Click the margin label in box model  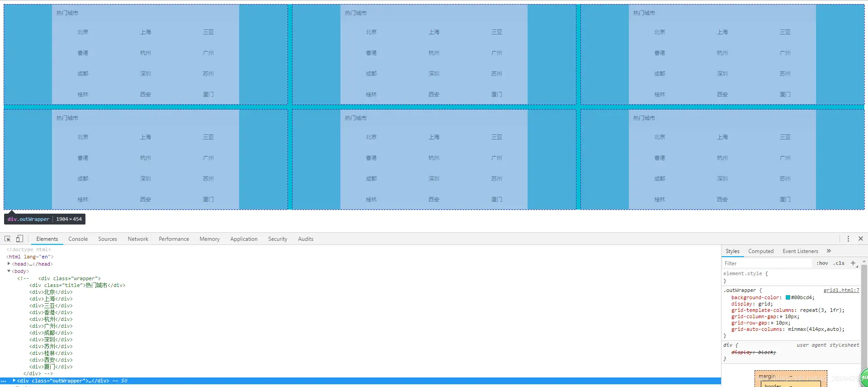coord(767,376)
